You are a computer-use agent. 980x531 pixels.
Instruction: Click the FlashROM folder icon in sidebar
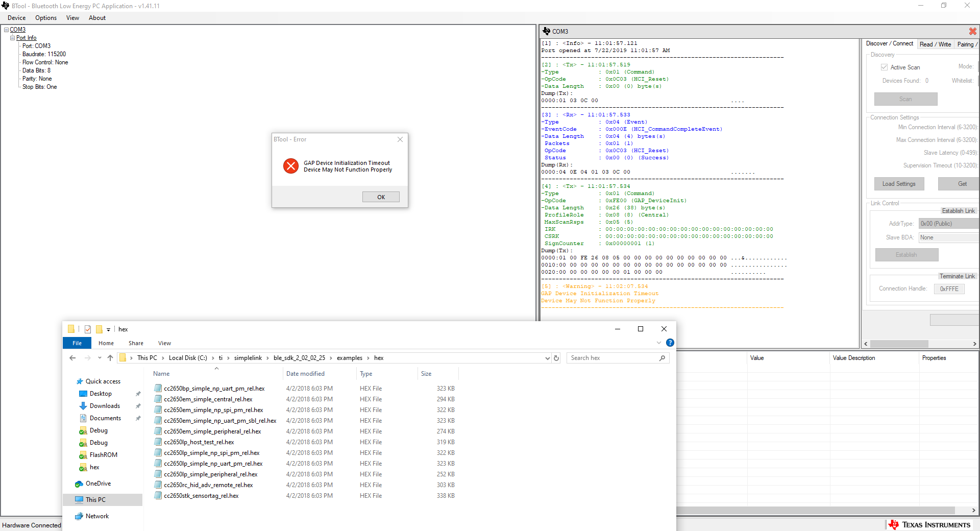[83, 455]
